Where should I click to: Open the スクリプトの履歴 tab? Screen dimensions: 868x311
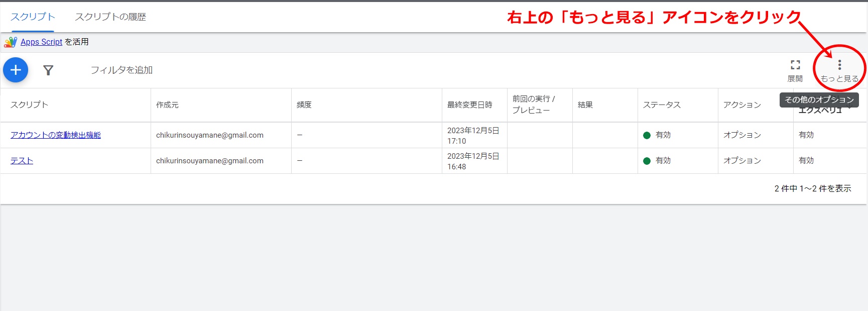(110, 17)
